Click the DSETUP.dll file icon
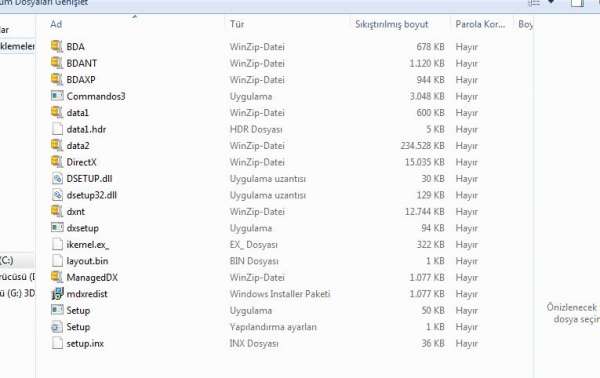The width and height of the screenshot is (600, 378). [x=57, y=178]
